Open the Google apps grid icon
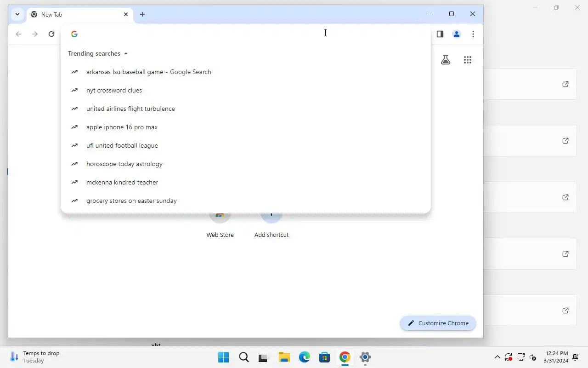 (468, 60)
